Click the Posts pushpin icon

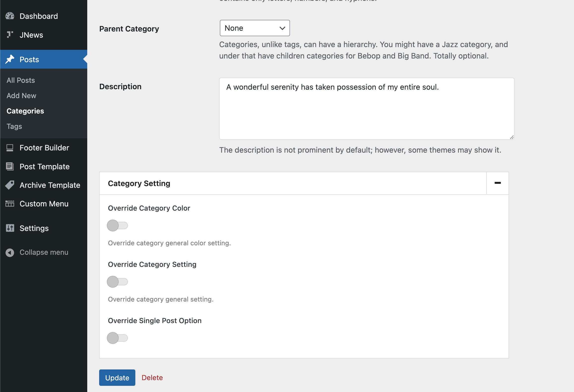coord(10,59)
